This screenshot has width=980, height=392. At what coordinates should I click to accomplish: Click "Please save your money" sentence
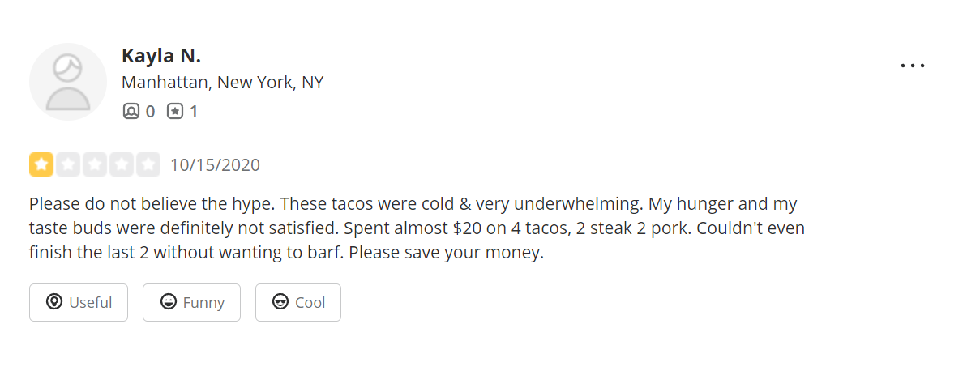pos(445,252)
